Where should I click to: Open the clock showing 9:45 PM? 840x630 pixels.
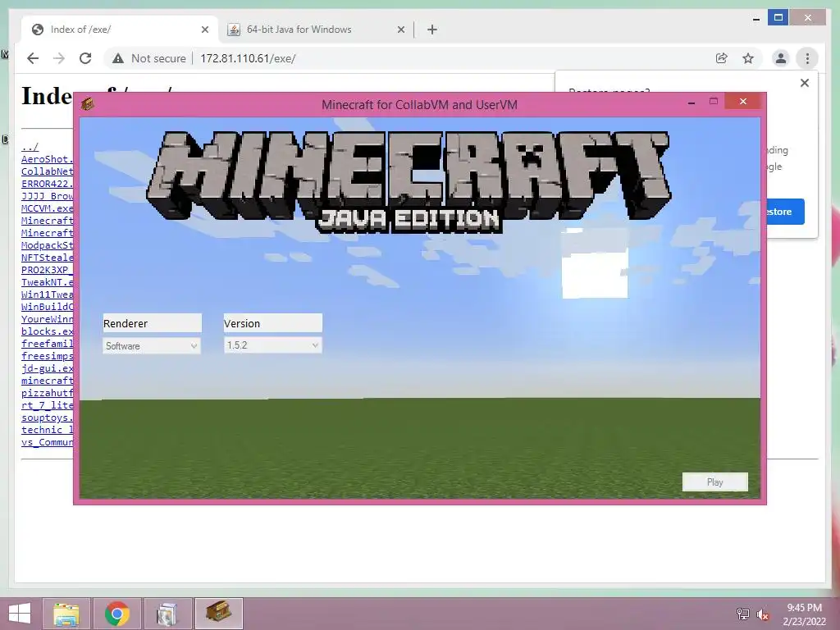coord(804,614)
